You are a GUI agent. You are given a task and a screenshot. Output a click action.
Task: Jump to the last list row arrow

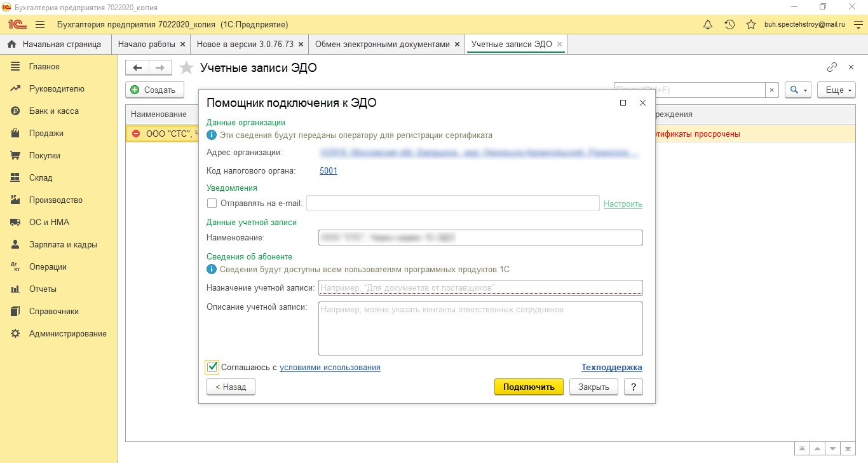[x=848, y=448]
